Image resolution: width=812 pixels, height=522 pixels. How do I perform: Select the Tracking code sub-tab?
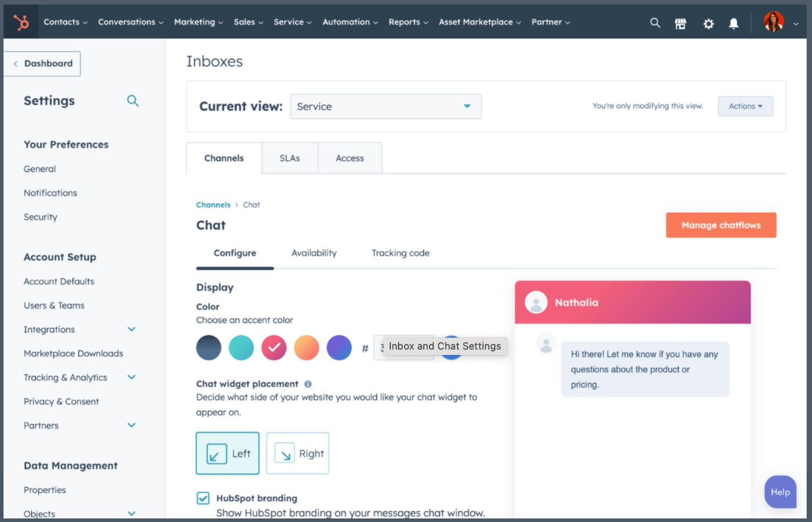[x=401, y=253]
